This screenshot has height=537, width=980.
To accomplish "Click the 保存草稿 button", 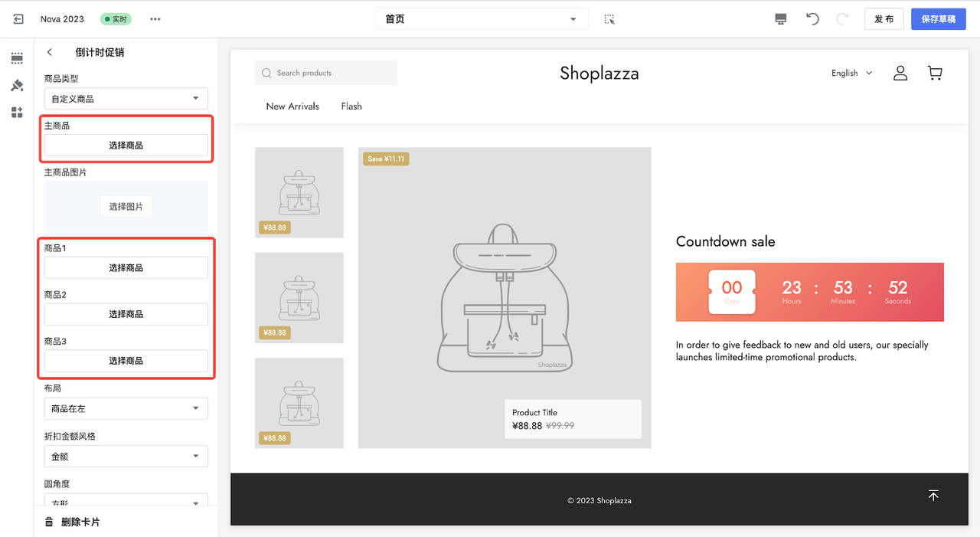I will [x=938, y=19].
